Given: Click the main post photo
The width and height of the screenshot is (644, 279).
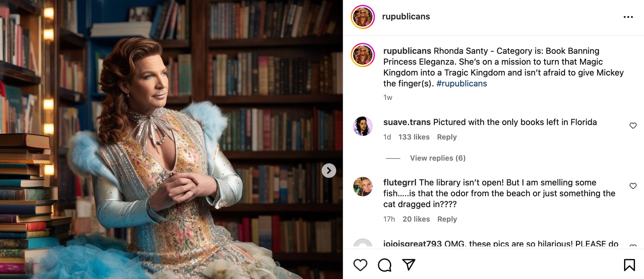Looking at the screenshot, I should (x=171, y=139).
